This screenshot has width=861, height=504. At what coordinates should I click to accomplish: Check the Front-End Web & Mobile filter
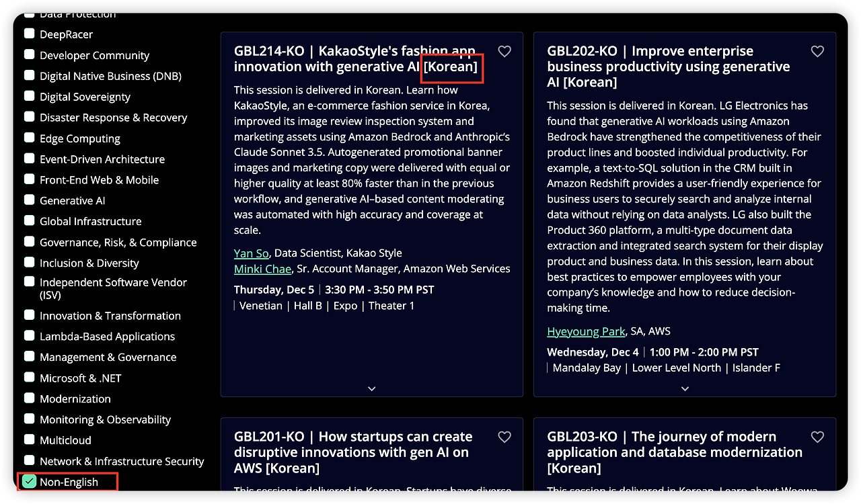(30, 179)
